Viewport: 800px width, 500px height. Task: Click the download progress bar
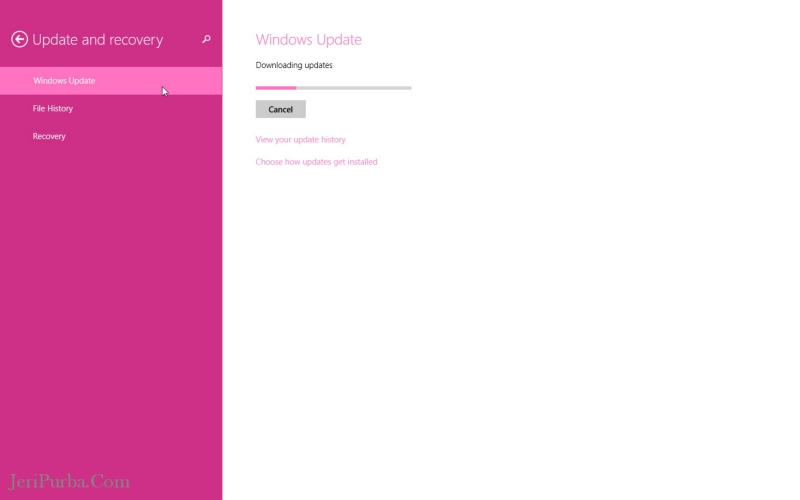[x=333, y=88]
